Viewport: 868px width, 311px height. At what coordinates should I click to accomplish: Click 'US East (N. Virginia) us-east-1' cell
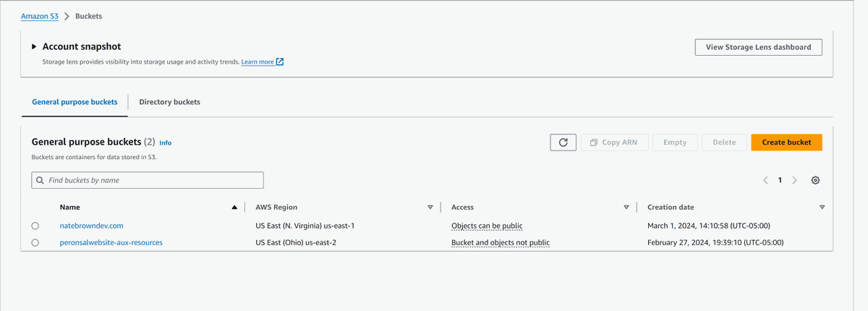[x=305, y=226]
